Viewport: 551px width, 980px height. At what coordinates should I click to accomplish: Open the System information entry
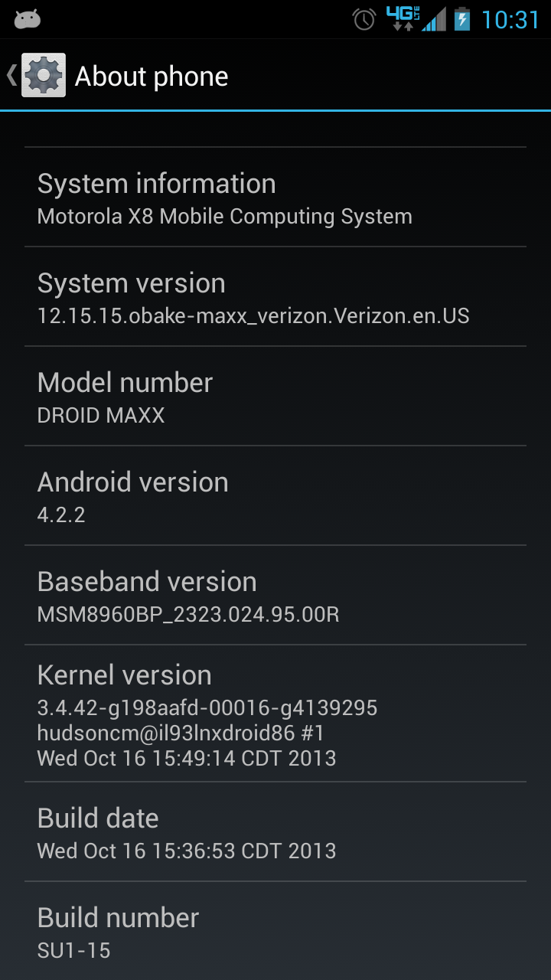(275, 197)
